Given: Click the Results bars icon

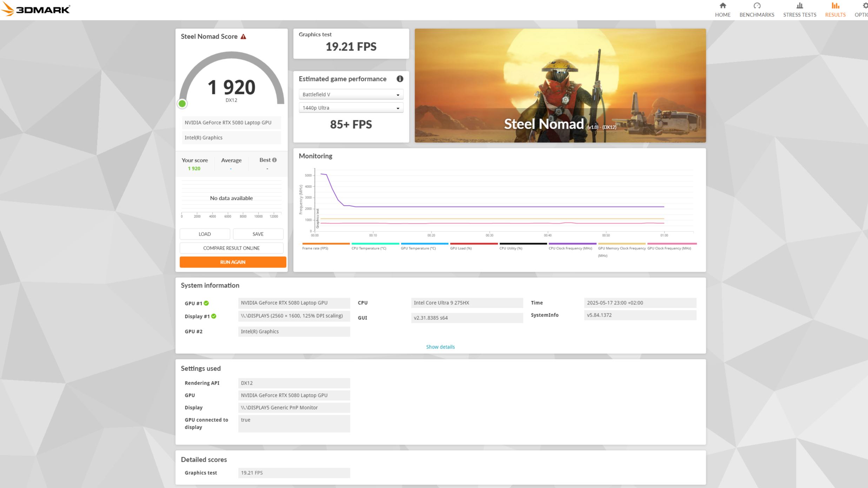Looking at the screenshot, I should point(835,6).
